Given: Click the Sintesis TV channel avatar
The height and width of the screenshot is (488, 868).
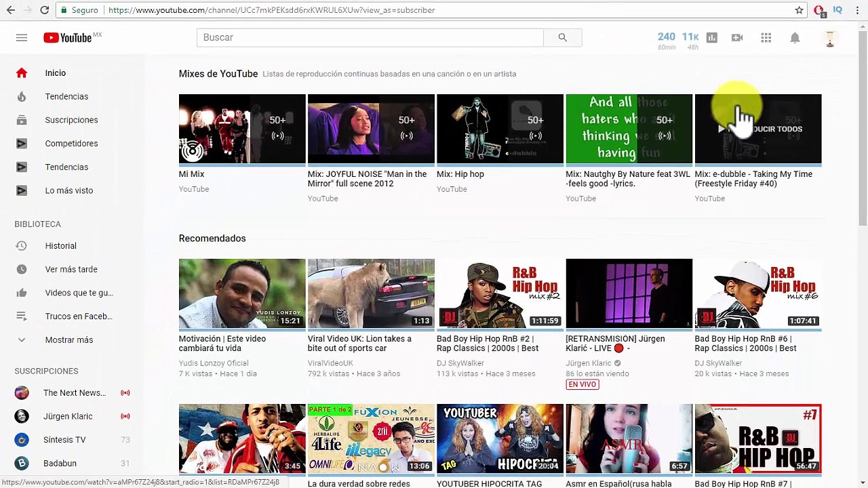Looking at the screenshot, I should [x=22, y=440].
